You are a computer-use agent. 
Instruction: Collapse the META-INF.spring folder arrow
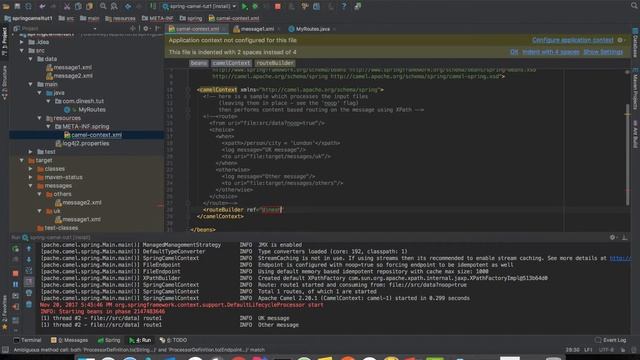click(49, 127)
